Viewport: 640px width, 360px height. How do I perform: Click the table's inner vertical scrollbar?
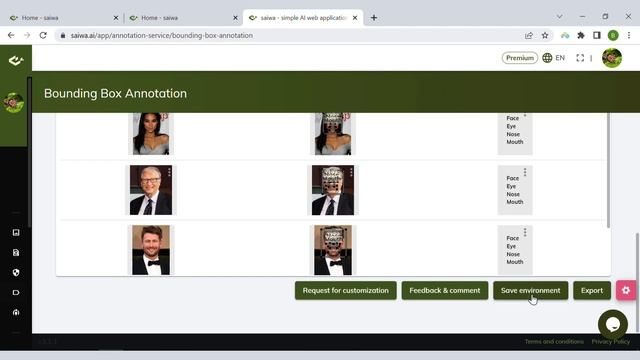tap(608, 170)
